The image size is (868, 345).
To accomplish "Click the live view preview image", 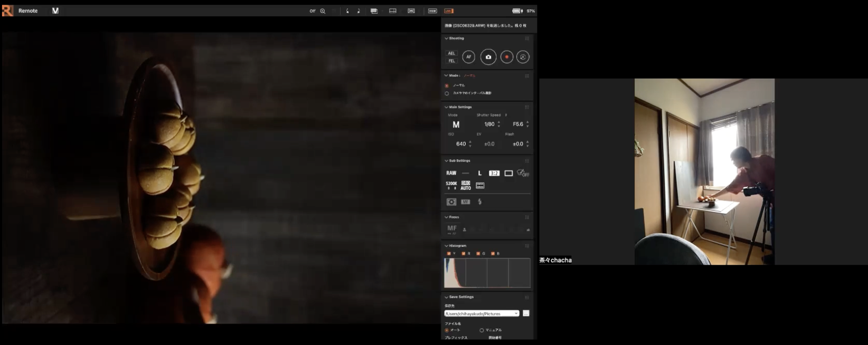I will (221, 178).
